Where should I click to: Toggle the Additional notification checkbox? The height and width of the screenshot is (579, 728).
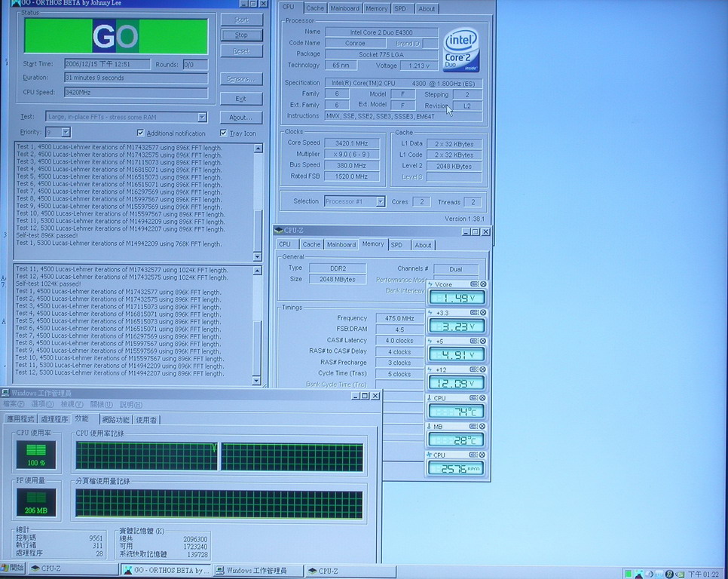[140, 133]
